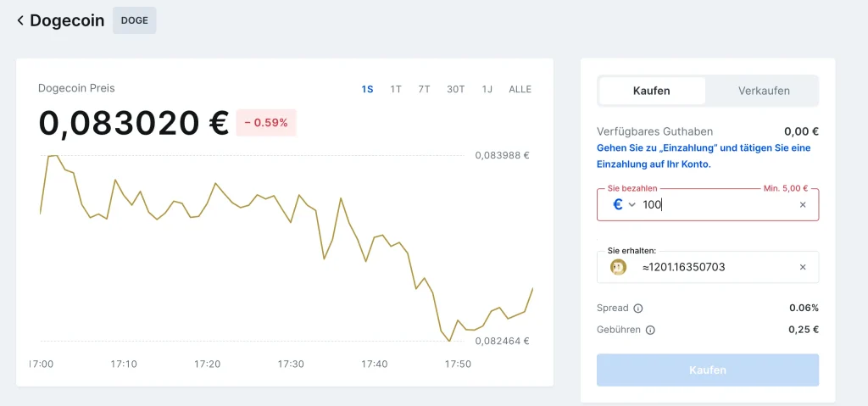Show the 1J chart range

487,89
